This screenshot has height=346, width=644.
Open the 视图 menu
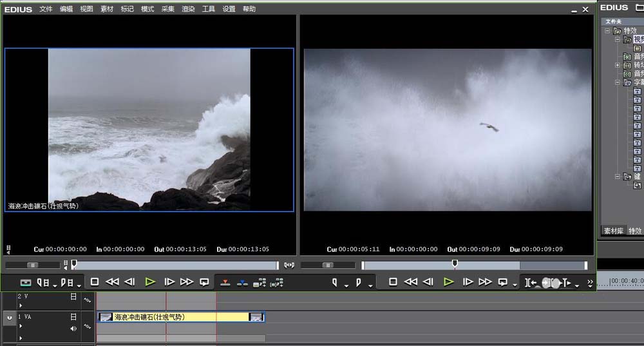(x=86, y=9)
